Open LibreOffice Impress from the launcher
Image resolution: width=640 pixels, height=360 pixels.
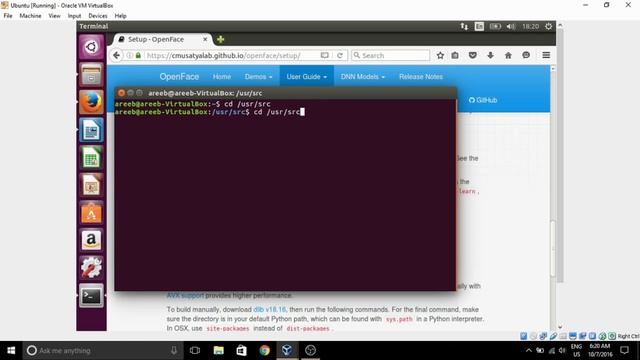tap(91, 185)
